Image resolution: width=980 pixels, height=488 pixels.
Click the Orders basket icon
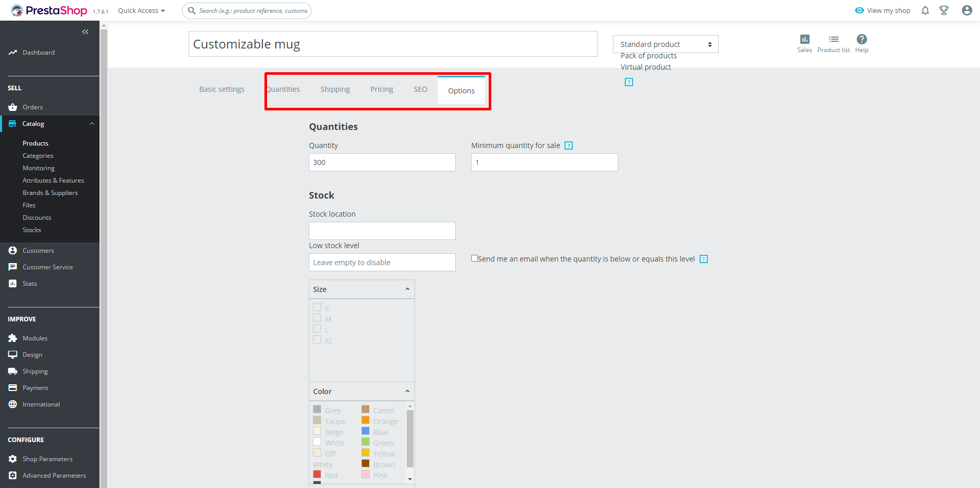(x=13, y=107)
